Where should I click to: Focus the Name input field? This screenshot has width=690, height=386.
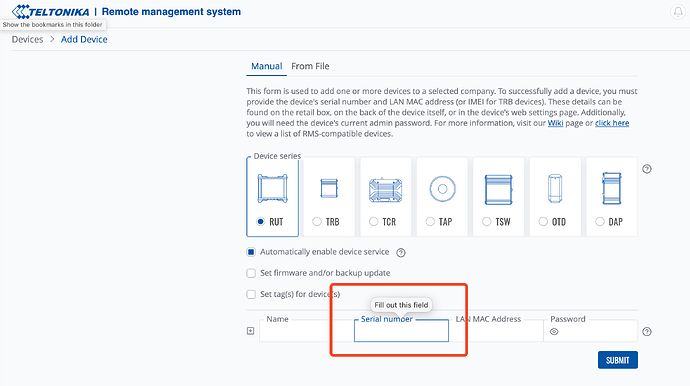(306, 331)
